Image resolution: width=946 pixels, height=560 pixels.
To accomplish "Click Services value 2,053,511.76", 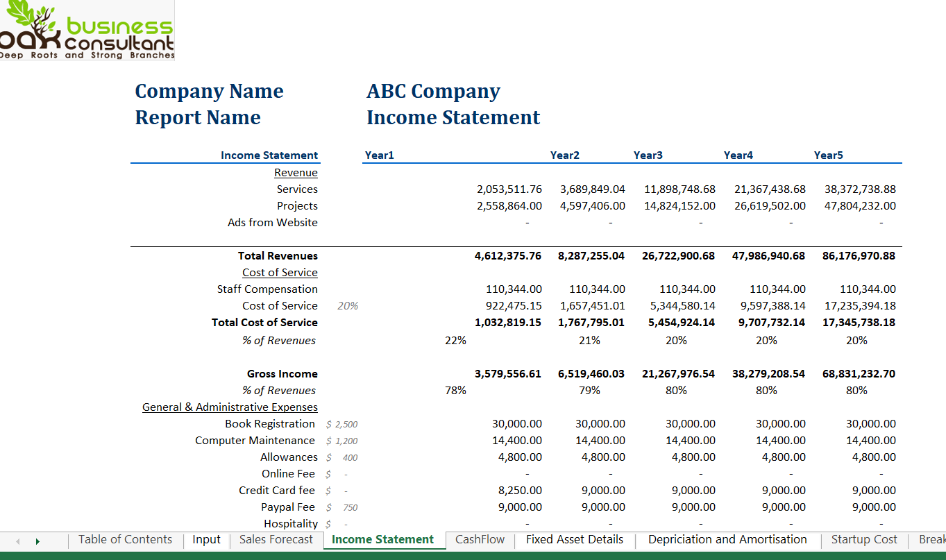I will pyautogui.click(x=509, y=189).
